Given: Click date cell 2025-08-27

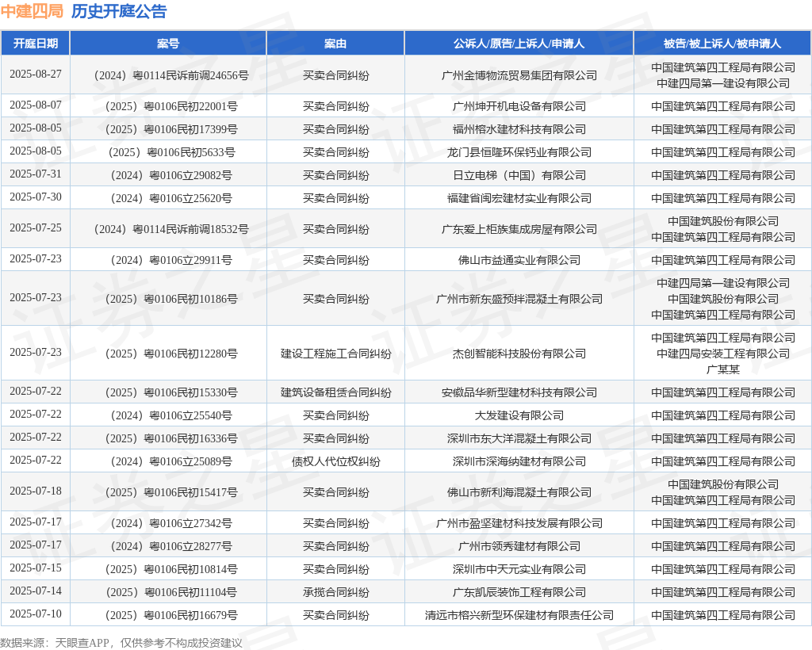Looking at the screenshot, I should pyautogui.click(x=35, y=74).
